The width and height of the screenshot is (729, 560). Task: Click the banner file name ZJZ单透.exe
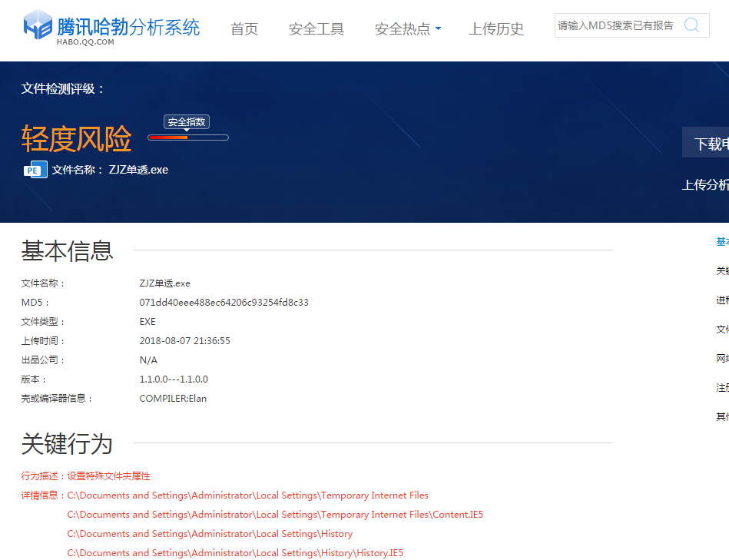(138, 170)
